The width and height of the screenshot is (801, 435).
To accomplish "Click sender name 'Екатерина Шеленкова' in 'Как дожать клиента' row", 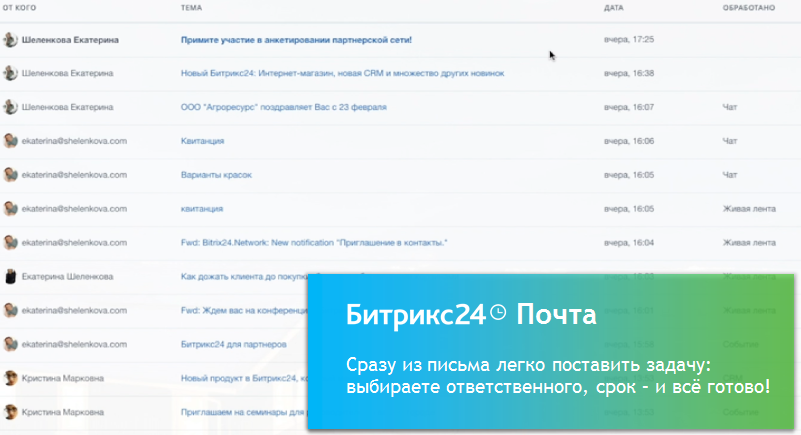I will (x=67, y=277).
